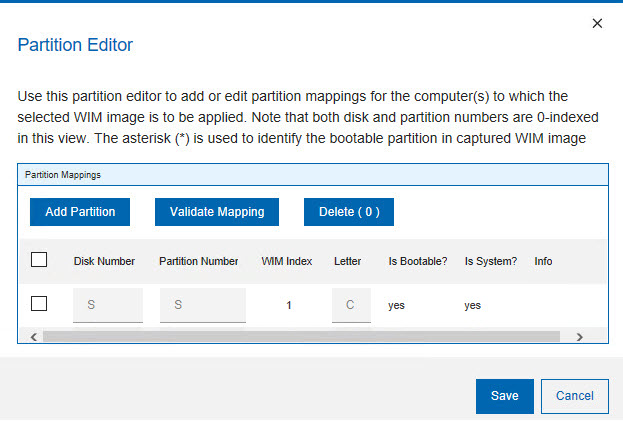Click the Is System? column header

[x=491, y=261]
